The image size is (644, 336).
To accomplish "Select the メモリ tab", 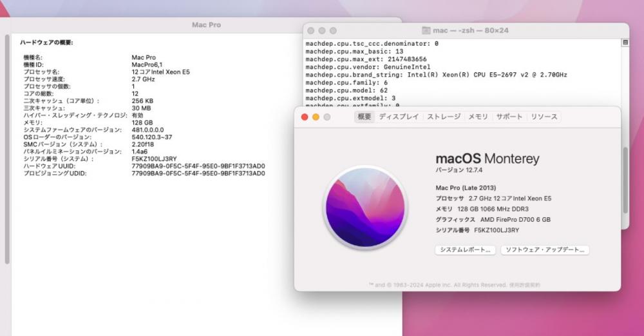I will (x=478, y=117).
